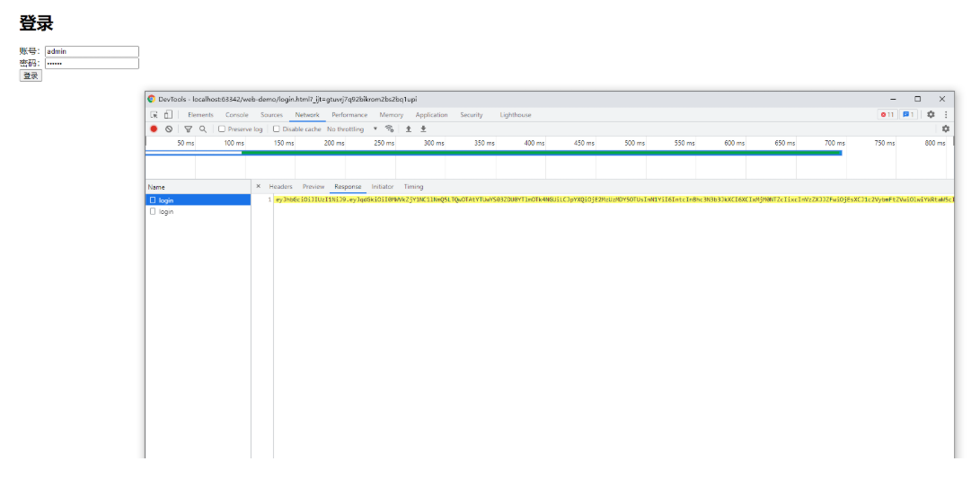Focus the 密码 password field
980x488 pixels.
(x=92, y=63)
